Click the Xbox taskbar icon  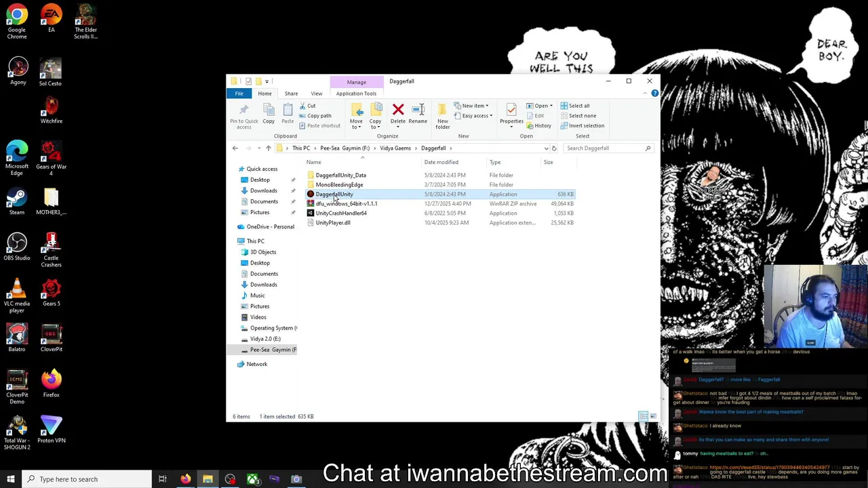click(x=252, y=479)
